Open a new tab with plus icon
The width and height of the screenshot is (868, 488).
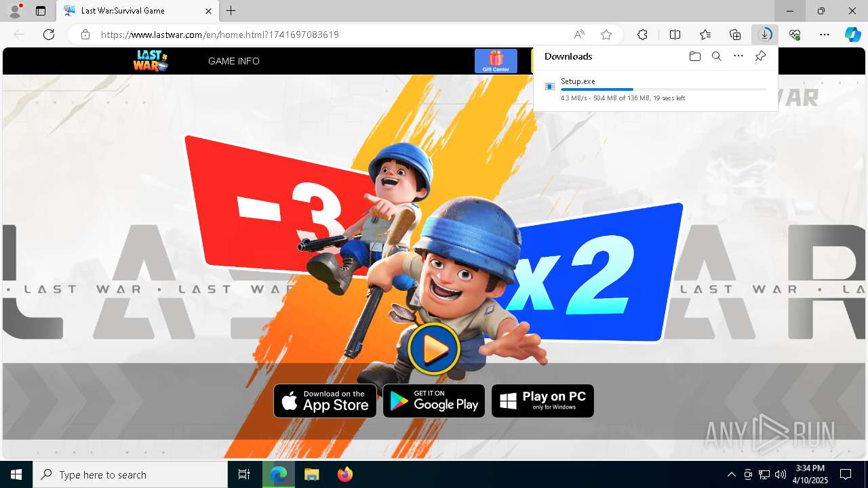[231, 11]
